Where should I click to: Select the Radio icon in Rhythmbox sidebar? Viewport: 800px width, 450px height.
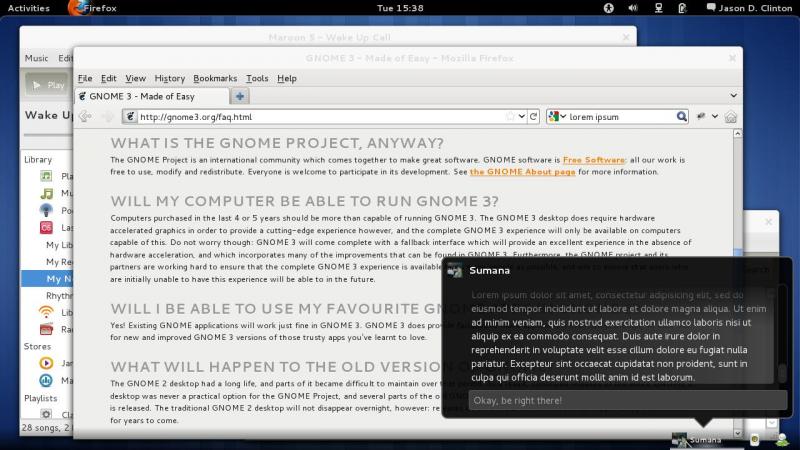point(46,329)
